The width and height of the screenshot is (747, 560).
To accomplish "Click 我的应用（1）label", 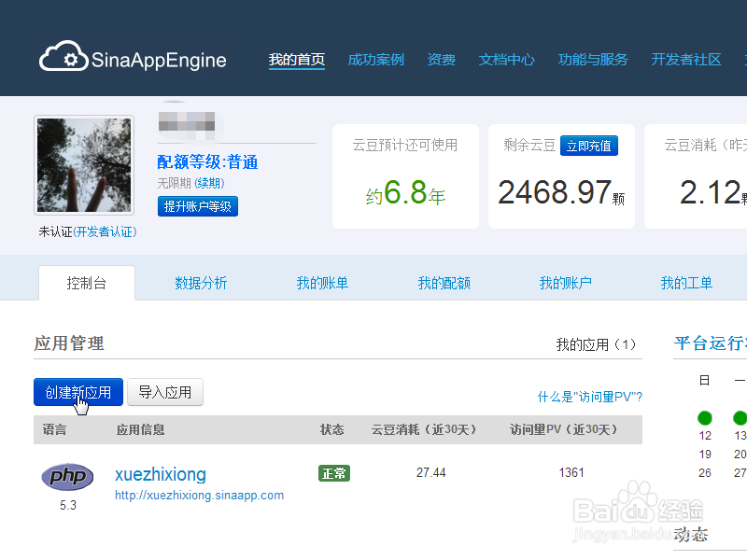I will tap(596, 344).
